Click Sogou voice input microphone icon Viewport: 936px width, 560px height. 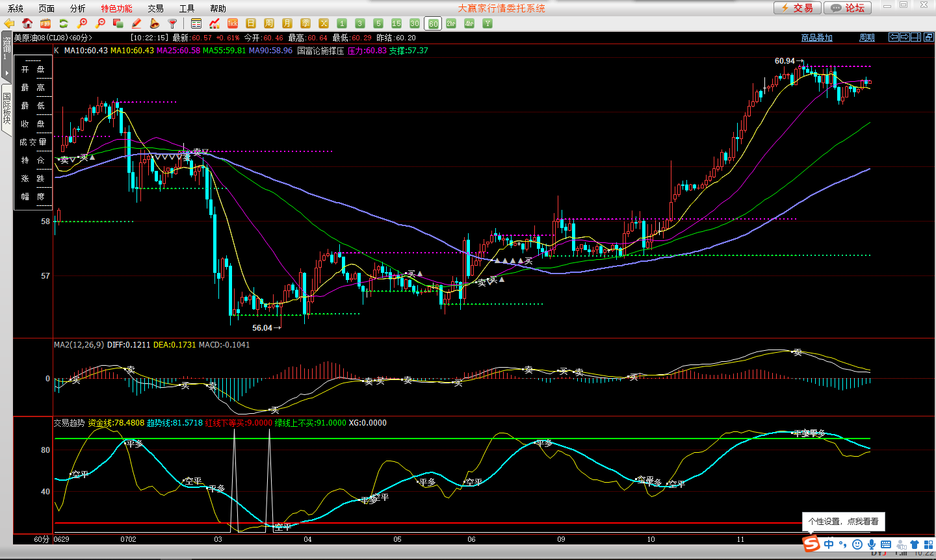pos(872,544)
